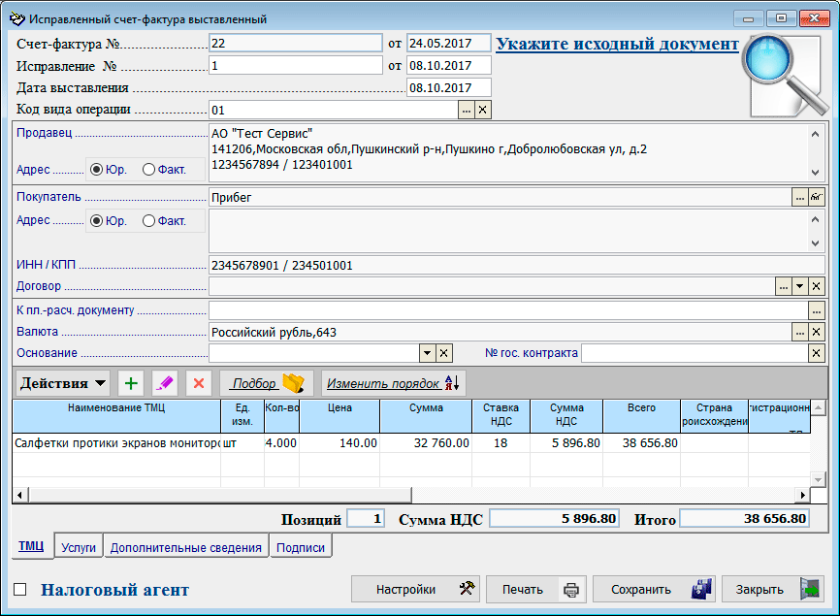Click the Сумма cell 32 760.00
Viewport: 840px width, 616px height.
[426, 443]
